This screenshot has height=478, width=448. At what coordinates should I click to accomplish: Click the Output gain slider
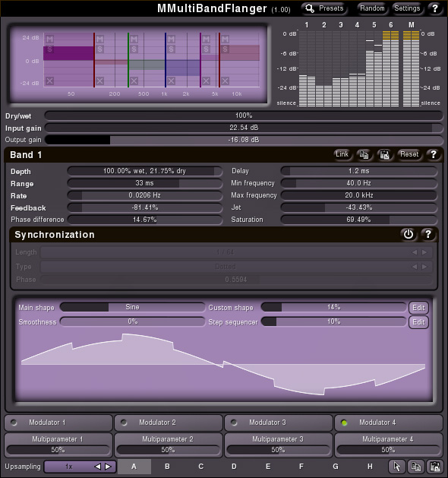pyautogui.click(x=244, y=140)
